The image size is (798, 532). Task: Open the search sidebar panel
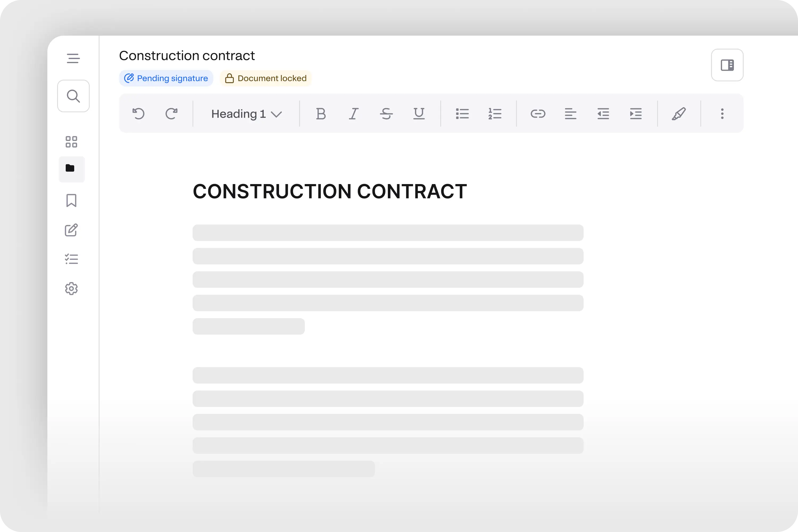coord(72,95)
